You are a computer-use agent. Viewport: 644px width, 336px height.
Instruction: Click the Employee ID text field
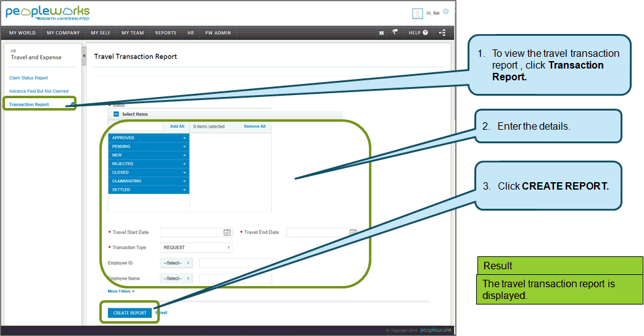pyautogui.click(x=236, y=263)
